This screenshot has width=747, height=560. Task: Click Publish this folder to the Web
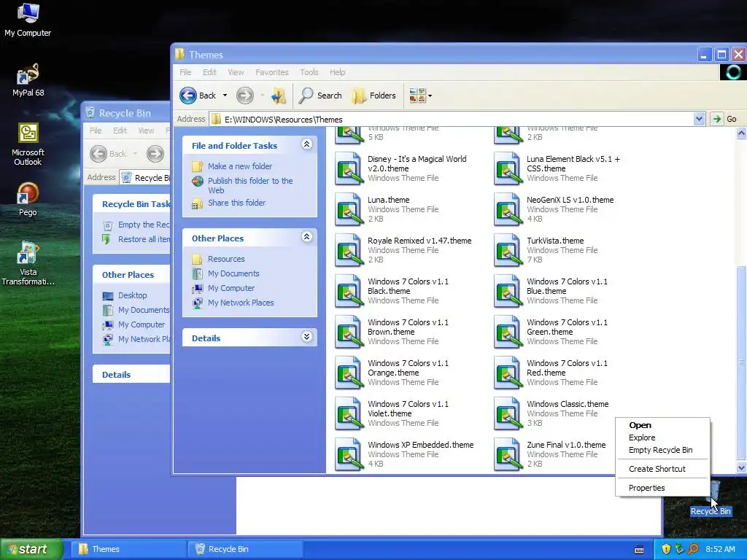pyautogui.click(x=250, y=185)
